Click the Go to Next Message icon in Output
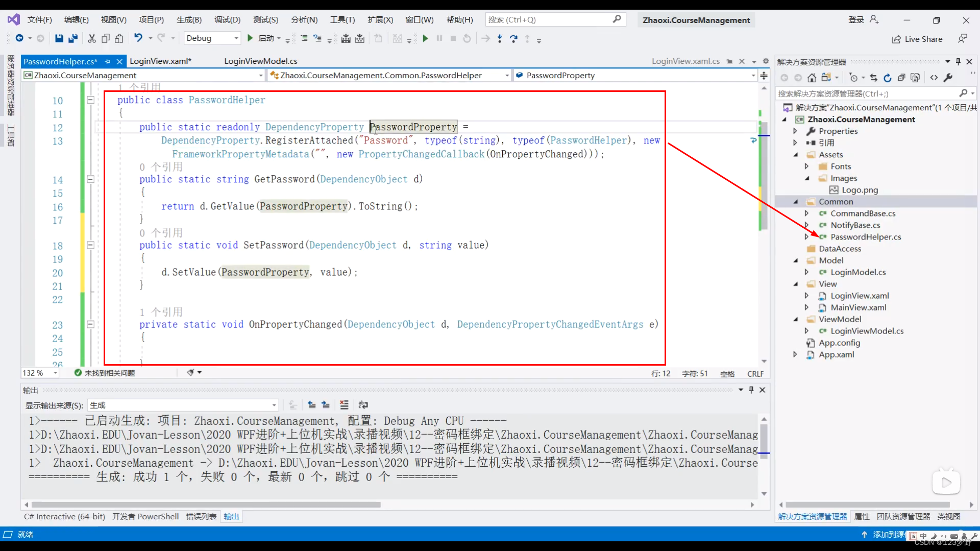Image resolution: width=980 pixels, height=551 pixels. coord(326,405)
